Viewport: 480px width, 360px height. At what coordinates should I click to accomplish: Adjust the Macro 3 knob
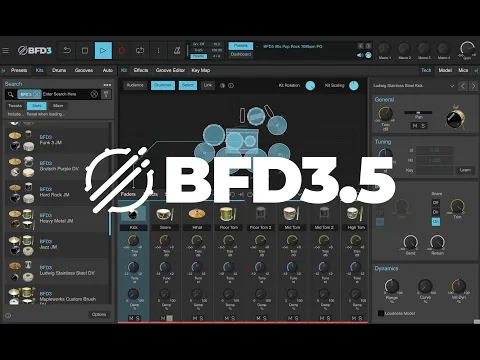coord(424,49)
